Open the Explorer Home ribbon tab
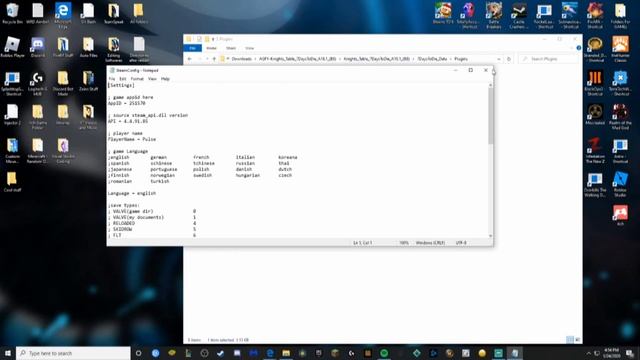This screenshot has width=640, height=360. click(211, 48)
